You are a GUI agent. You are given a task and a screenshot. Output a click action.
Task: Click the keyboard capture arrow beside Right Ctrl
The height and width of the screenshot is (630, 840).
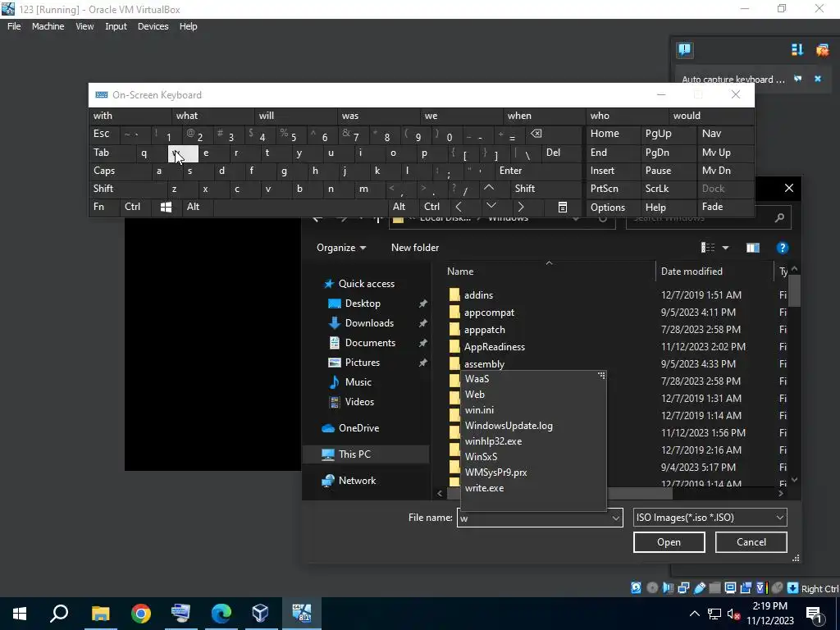click(793, 587)
